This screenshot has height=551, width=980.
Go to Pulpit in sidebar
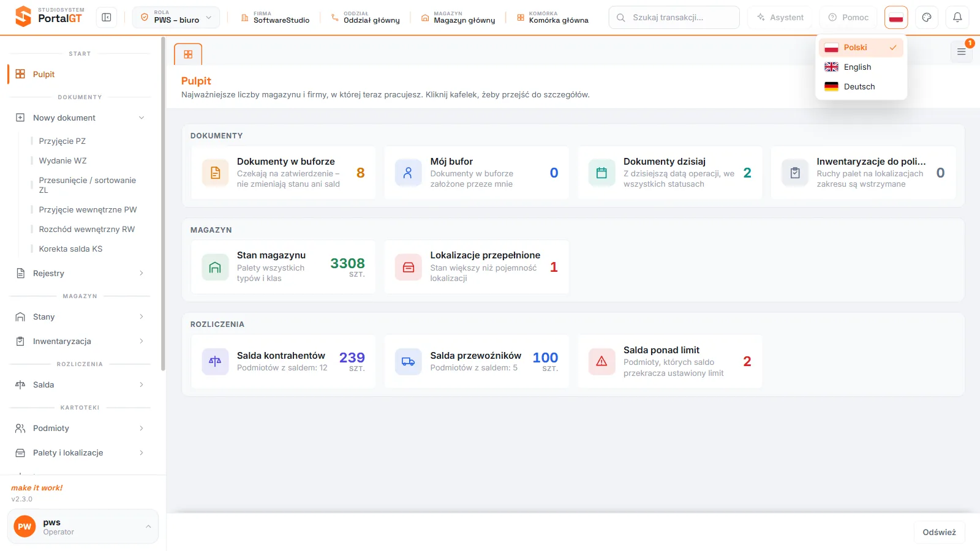[x=81, y=74]
